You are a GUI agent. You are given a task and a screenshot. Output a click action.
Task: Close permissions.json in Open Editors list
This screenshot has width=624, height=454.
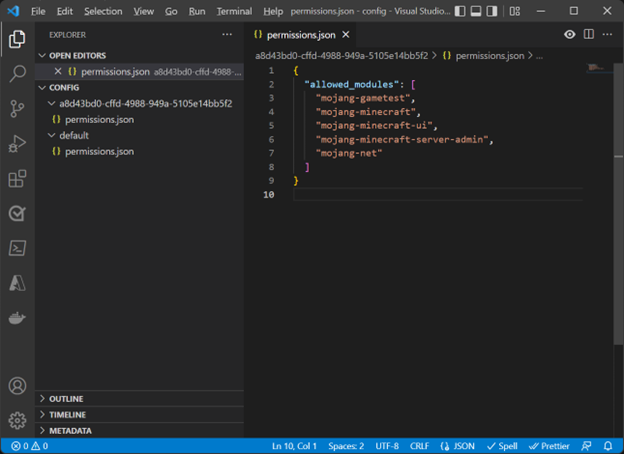[58, 71]
